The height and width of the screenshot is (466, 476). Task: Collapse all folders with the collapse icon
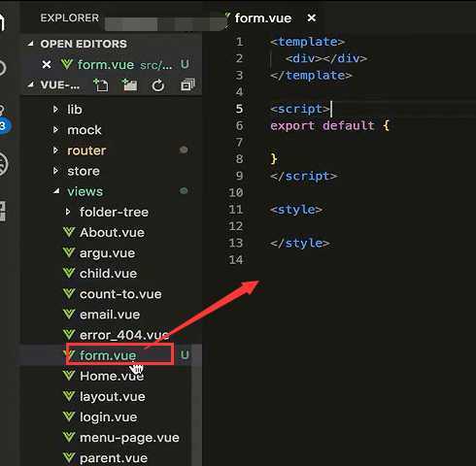[x=187, y=85]
